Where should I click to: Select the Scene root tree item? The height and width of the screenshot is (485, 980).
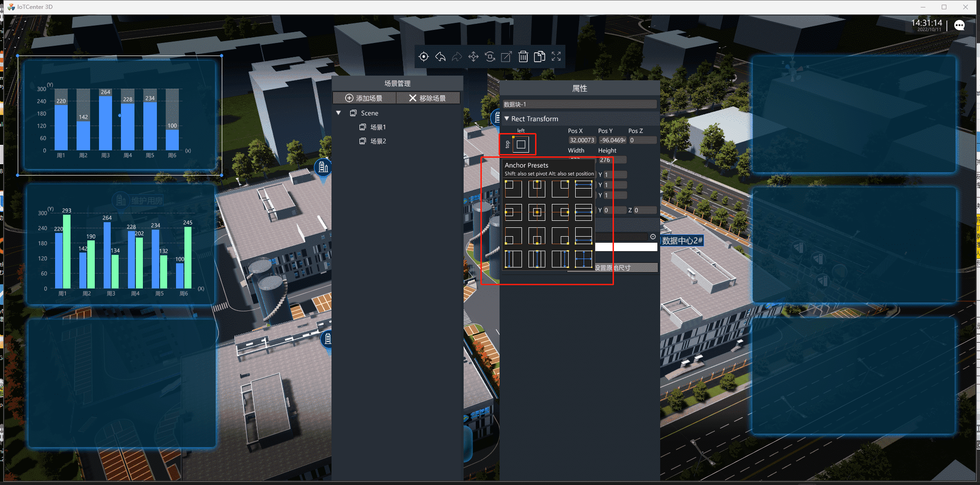coord(369,113)
